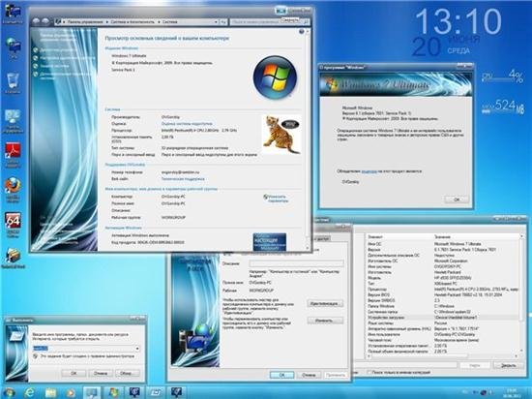Screen dimensions: 532x399
Task: Click Back arrow in the System window
Action: [x=36, y=21]
